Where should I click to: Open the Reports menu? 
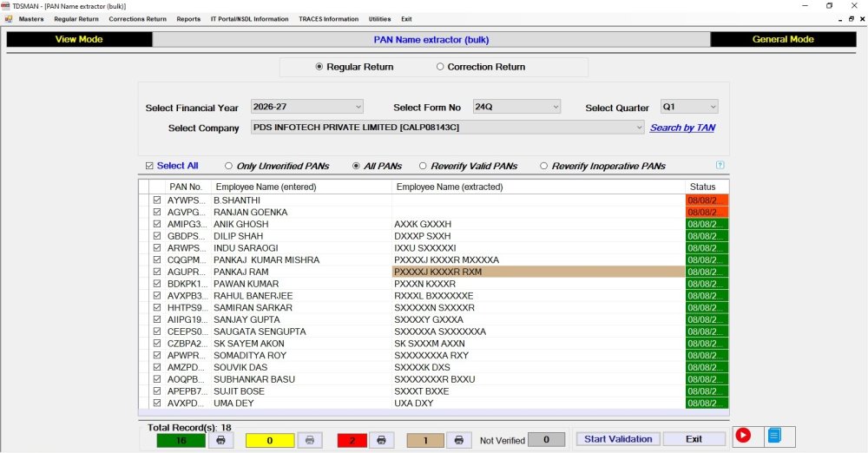[x=188, y=19]
